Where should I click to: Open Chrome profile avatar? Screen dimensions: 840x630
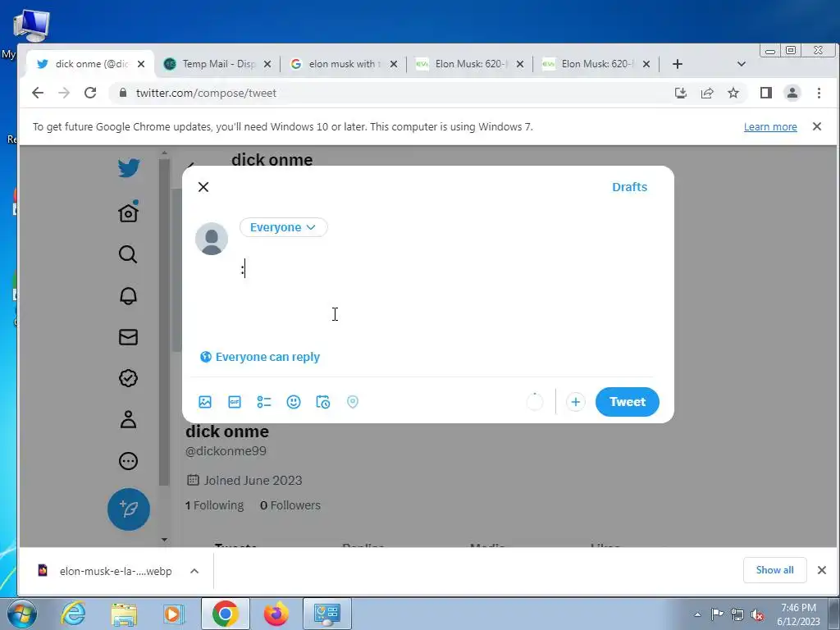coord(792,93)
